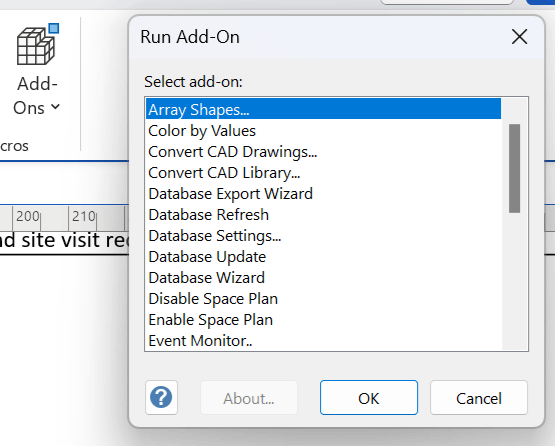Screen dimensions: 555x446
Task: Select Color by Values add-on
Action: tap(323, 131)
